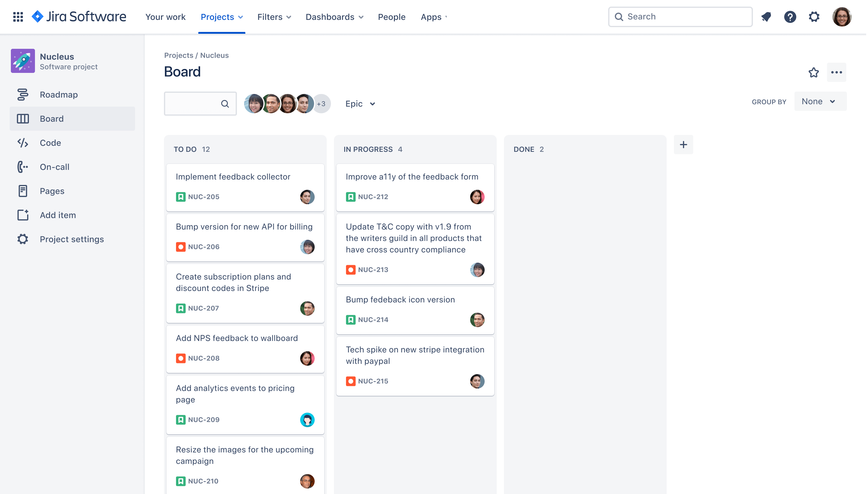Click Add item button in sidebar
Screen dimensions: 868x494
point(58,215)
